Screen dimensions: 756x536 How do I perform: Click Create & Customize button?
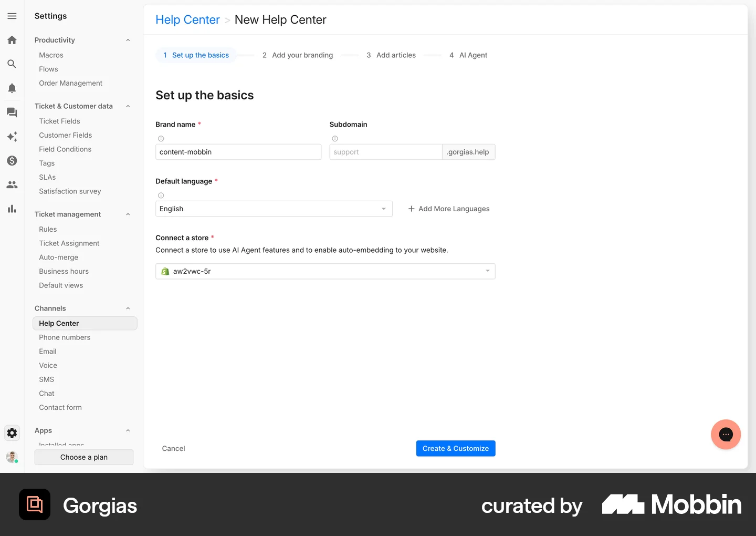(x=456, y=448)
